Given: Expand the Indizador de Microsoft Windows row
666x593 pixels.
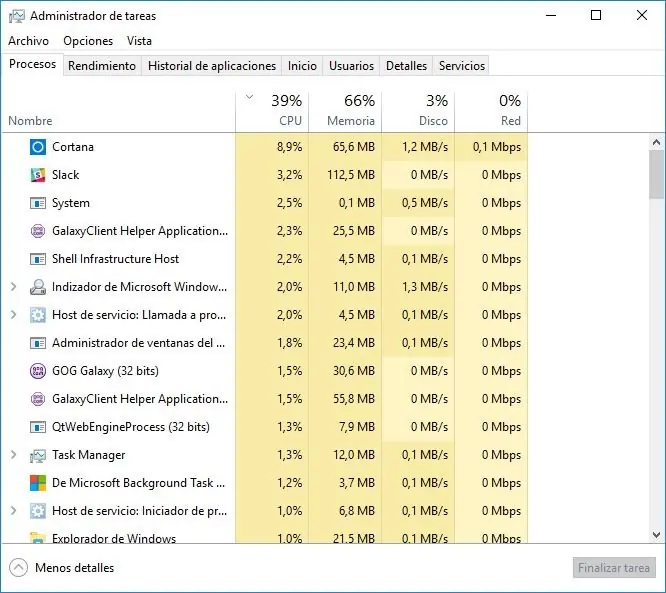Looking at the screenshot, I should click(x=14, y=287).
